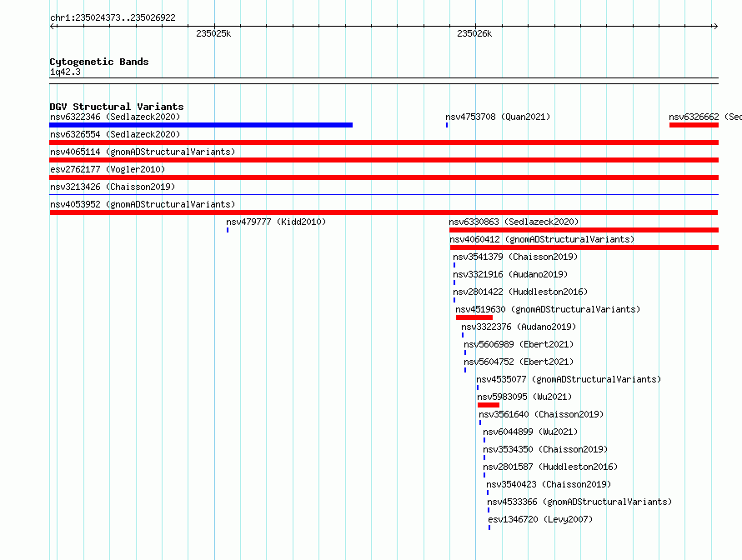Open nsv3561640 (Chaisson2019) label

click(541, 414)
